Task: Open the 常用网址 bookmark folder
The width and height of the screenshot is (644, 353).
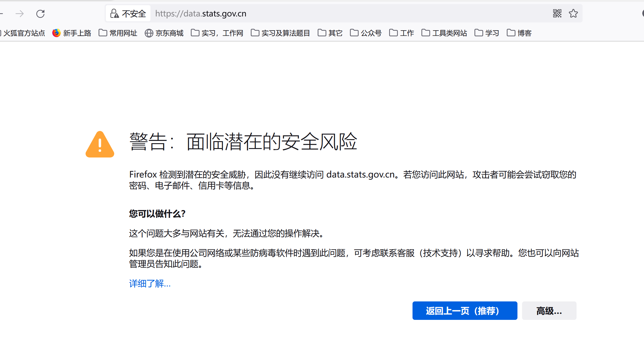Action: coord(118,33)
